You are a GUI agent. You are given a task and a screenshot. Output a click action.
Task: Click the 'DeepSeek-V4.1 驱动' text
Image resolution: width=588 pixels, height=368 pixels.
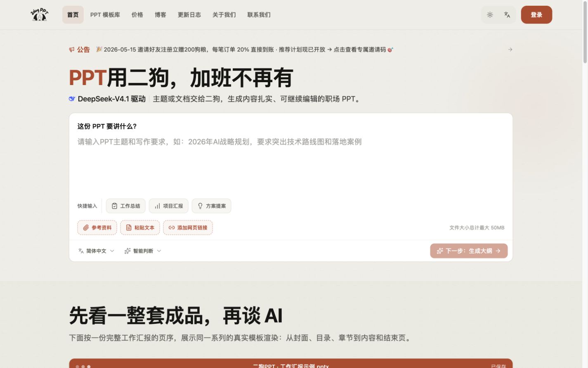click(112, 99)
